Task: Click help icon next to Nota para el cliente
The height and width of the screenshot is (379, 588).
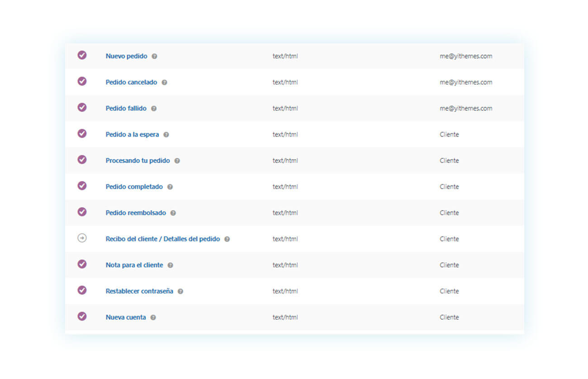Action: [x=171, y=265]
